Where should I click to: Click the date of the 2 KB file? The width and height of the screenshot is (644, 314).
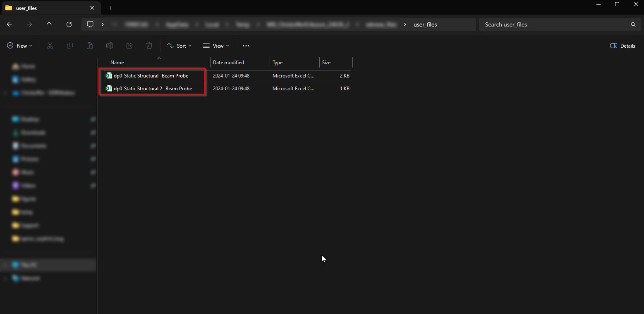point(231,76)
